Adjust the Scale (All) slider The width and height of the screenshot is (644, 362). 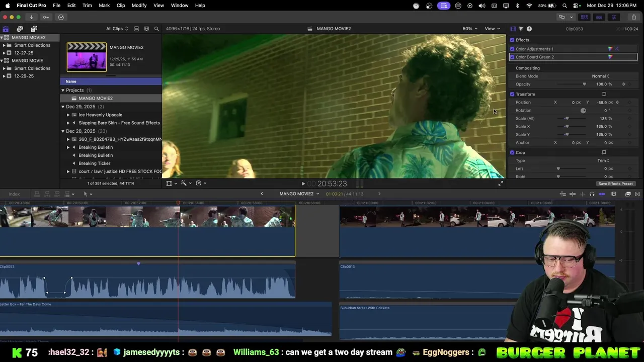tap(572, 118)
